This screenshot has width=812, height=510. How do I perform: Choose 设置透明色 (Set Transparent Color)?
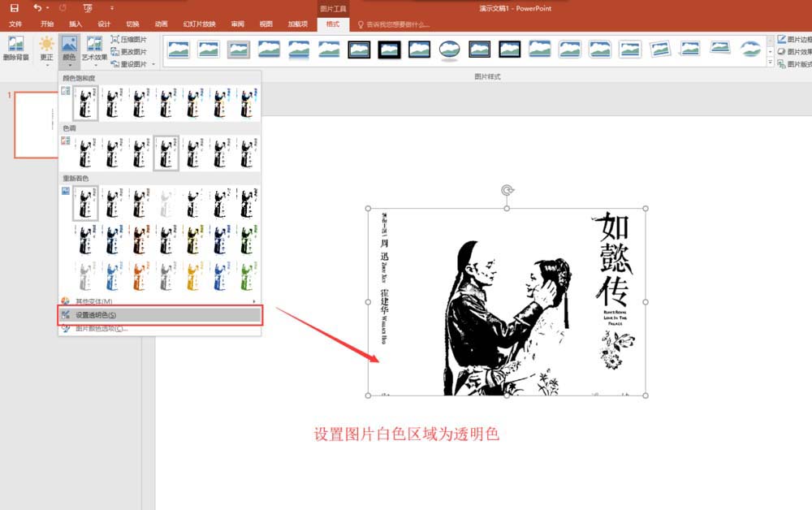(159, 315)
